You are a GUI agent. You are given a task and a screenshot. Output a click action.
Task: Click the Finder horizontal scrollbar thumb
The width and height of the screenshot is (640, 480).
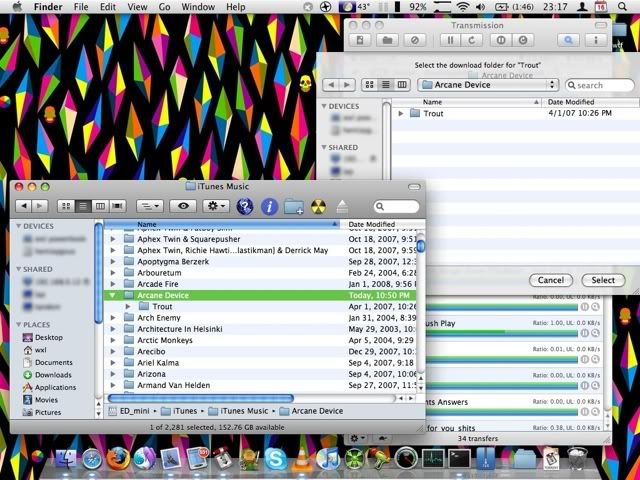click(200, 398)
